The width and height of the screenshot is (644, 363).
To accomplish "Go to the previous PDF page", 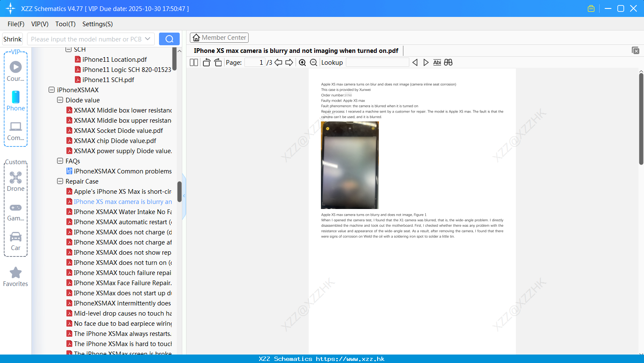I will pyautogui.click(x=278, y=63).
